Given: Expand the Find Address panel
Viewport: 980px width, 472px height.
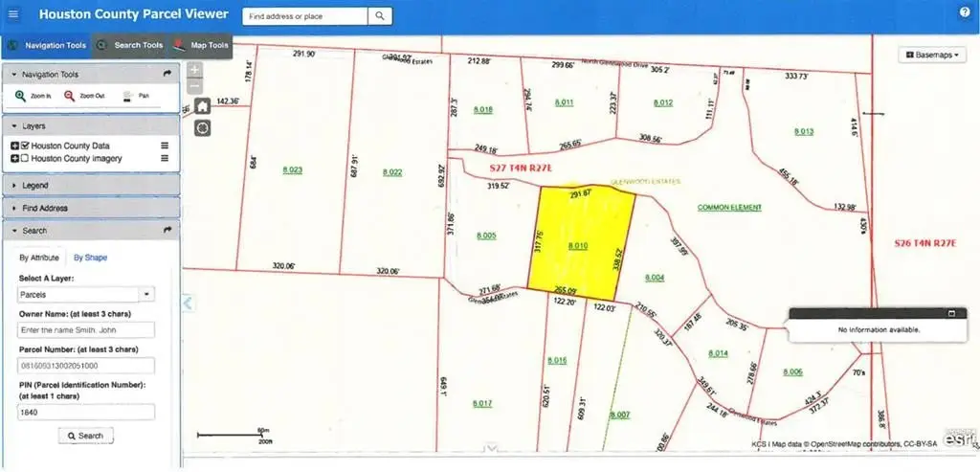Looking at the screenshot, I should [91, 208].
